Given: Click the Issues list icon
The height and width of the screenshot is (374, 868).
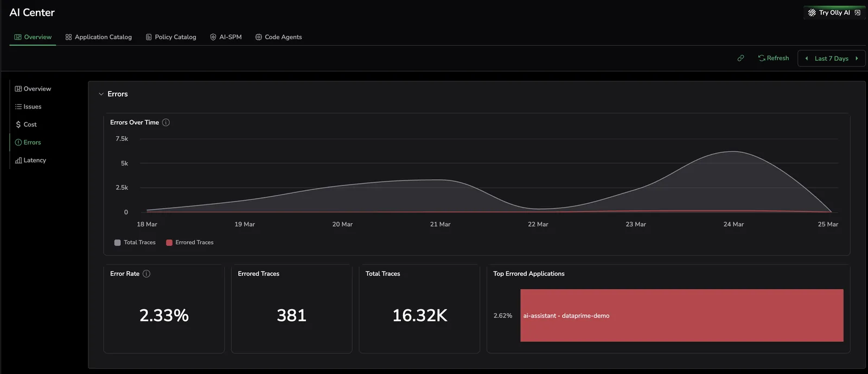Looking at the screenshot, I should pos(18,107).
